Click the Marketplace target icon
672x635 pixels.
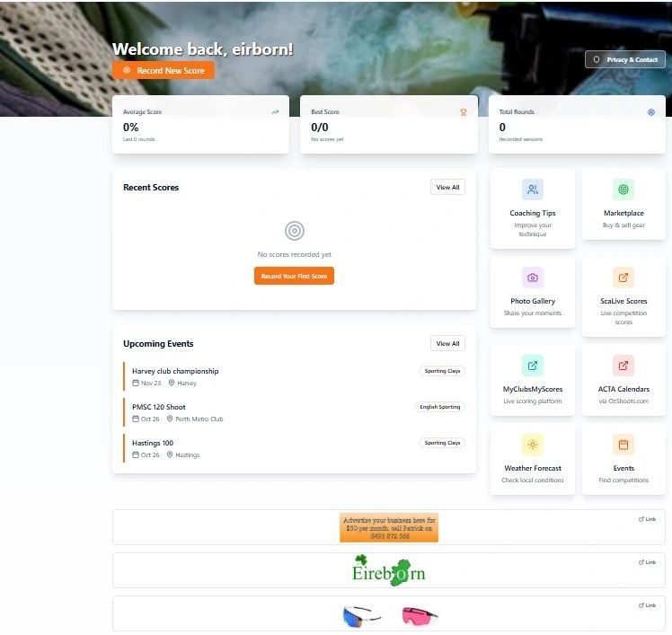[x=623, y=190]
